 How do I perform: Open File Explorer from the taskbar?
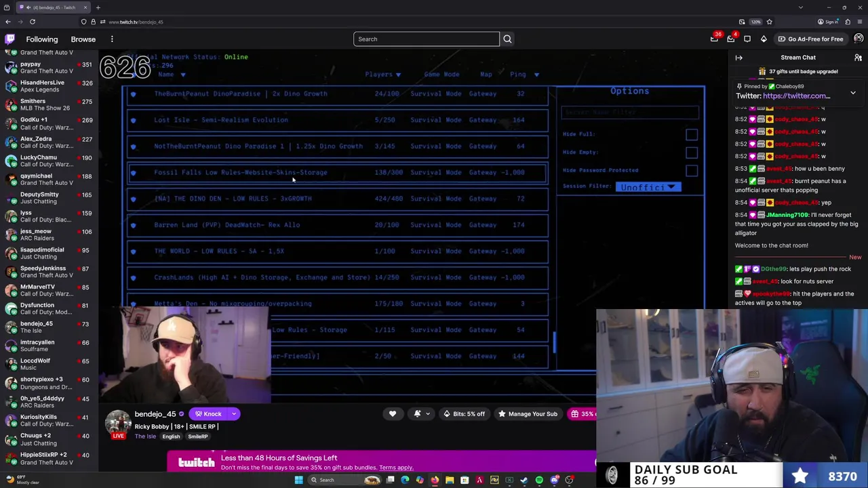(x=450, y=480)
